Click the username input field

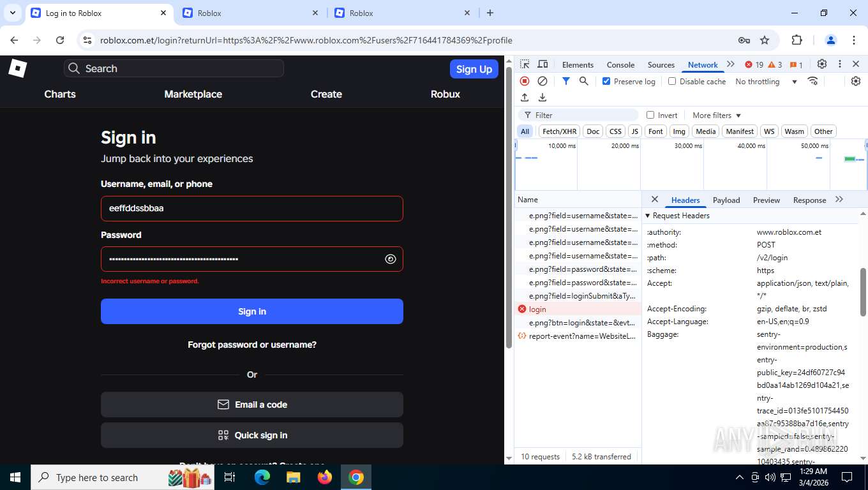click(x=252, y=209)
